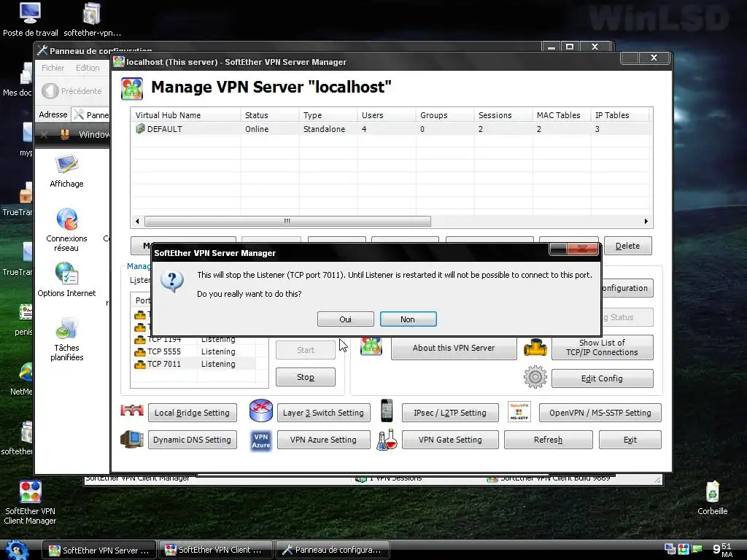Open VPN Azure Setting
This screenshot has width=747, height=560.
point(323,440)
